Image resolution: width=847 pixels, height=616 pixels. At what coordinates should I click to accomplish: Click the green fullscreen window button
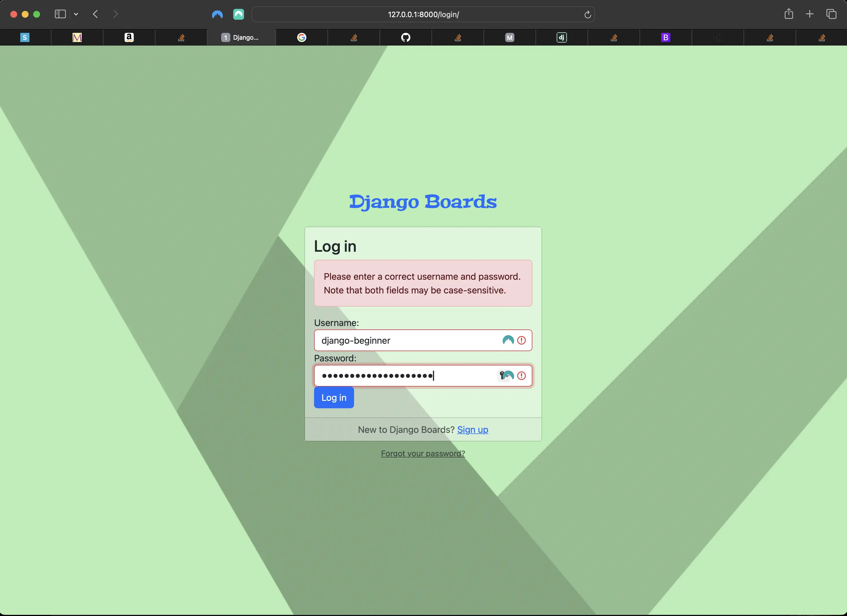coord(37,14)
